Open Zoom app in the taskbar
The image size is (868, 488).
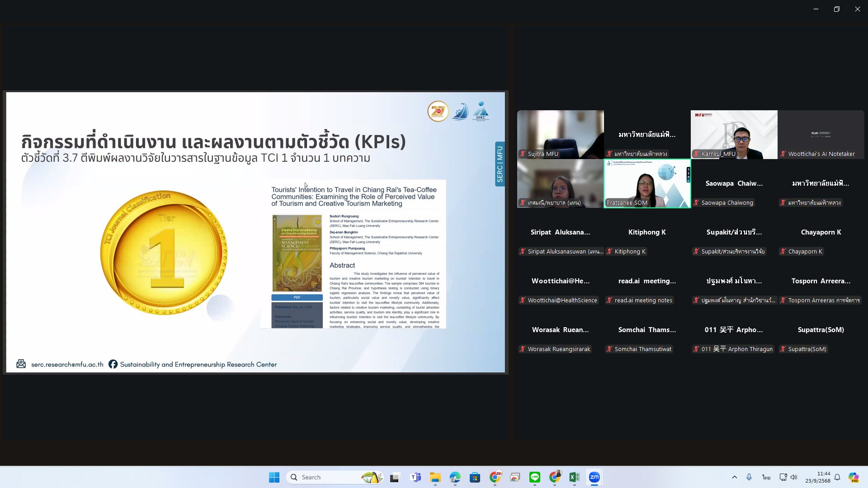pos(594,477)
